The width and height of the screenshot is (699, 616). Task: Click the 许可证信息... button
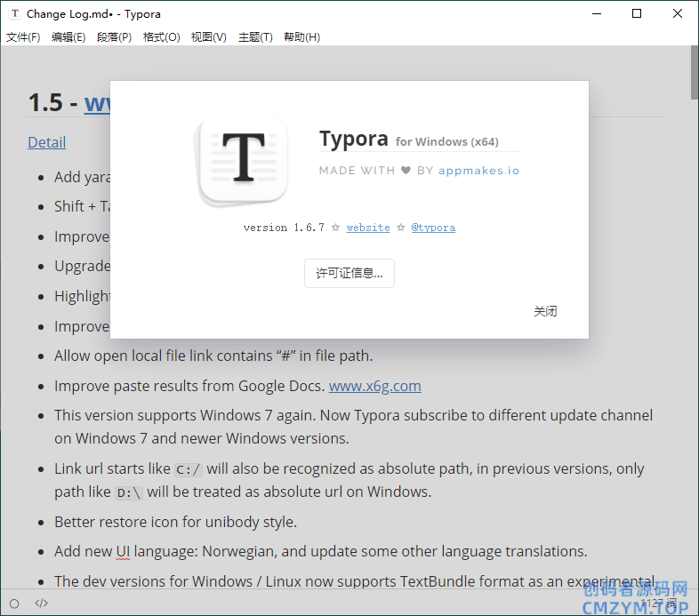(x=349, y=274)
